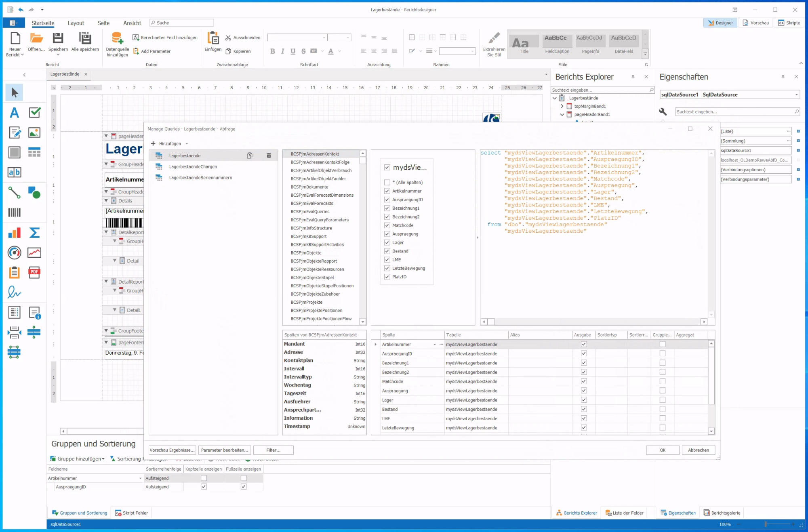808x532 pixels.
Task: Select the chart control in toolbox
Action: pyautogui.click(x=14, y=233)
